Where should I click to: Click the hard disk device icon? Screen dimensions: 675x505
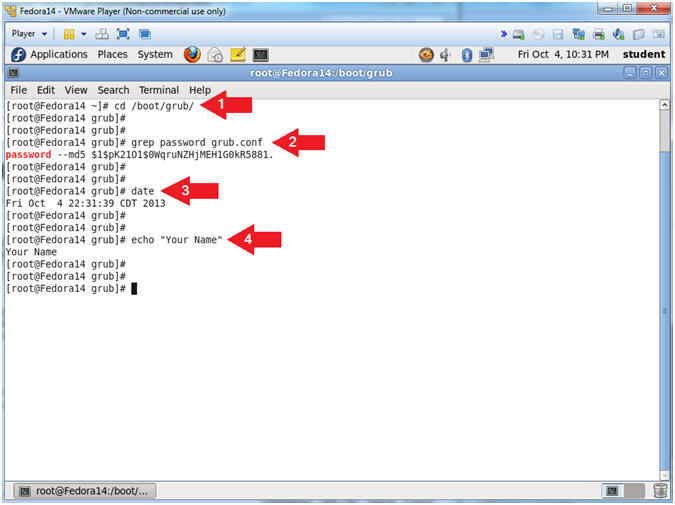(519, 34)
